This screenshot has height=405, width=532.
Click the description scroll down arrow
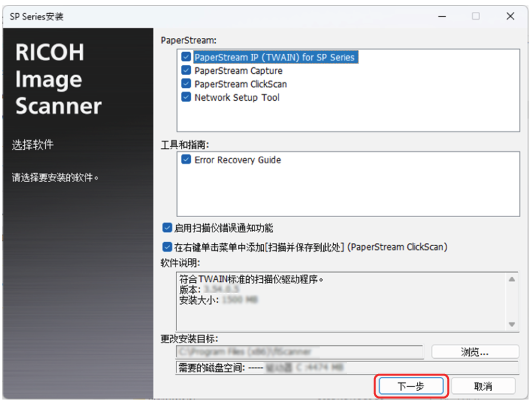coord(512,324)
